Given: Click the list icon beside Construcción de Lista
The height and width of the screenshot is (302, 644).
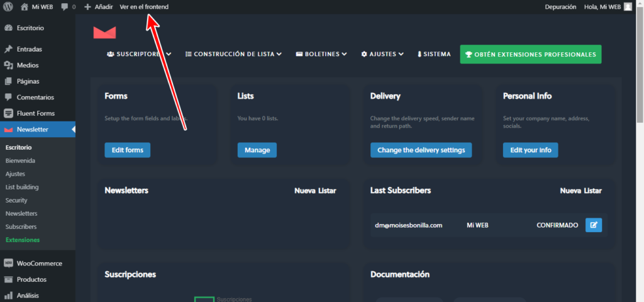Looking at the screenshot, I should pyautogui.click(x=189, y=54).
